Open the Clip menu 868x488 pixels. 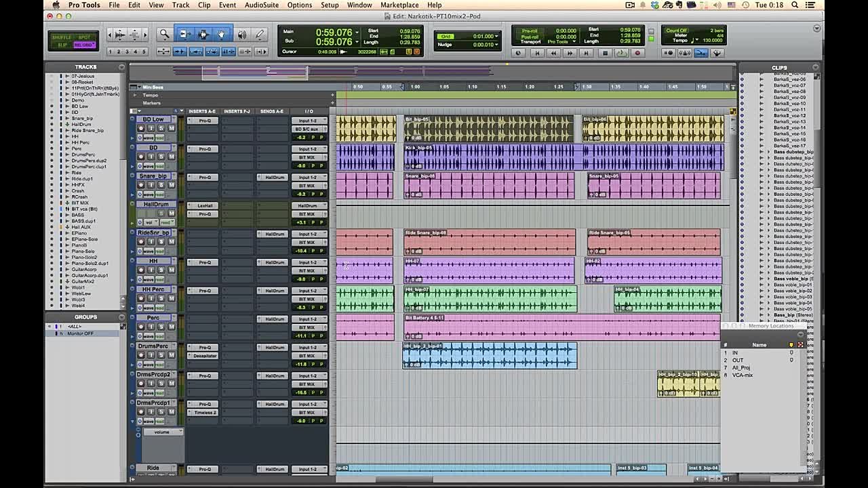pos(204,5)
